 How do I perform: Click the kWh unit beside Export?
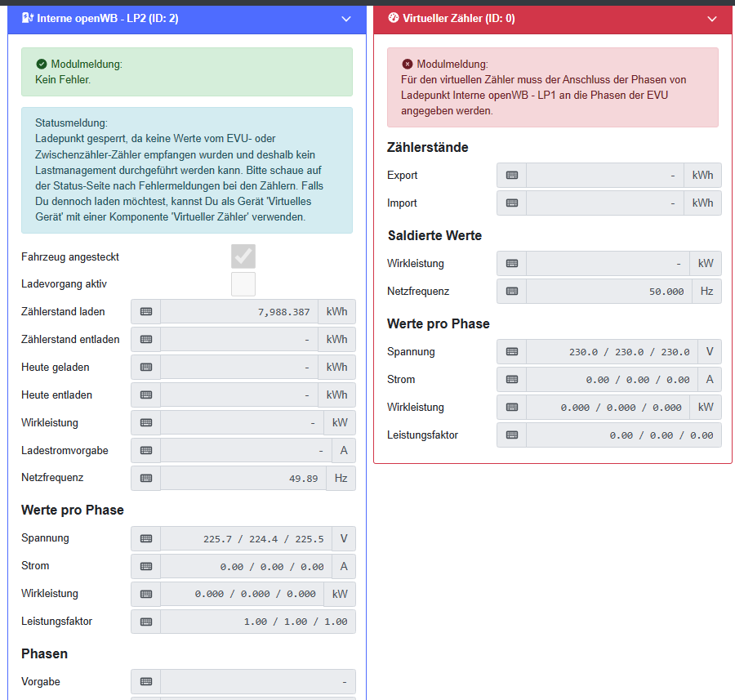coord(702,176)
